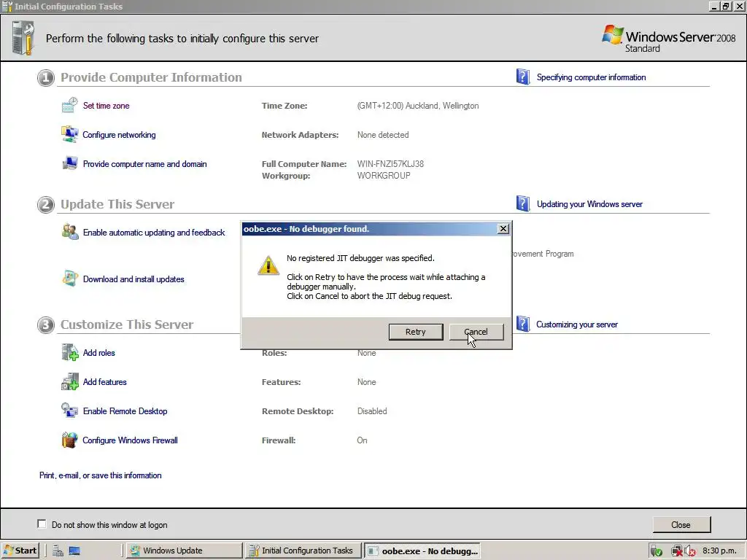This screenshot has width=747, height=560.
Task: Restore down the Initial Configuration Tasks window
Action: pos(726,6)
